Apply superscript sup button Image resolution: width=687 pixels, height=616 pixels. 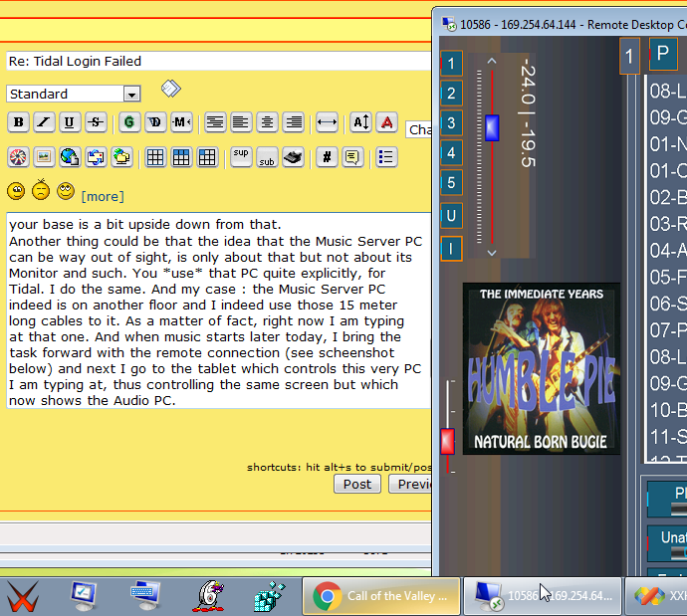coord(241,157)
